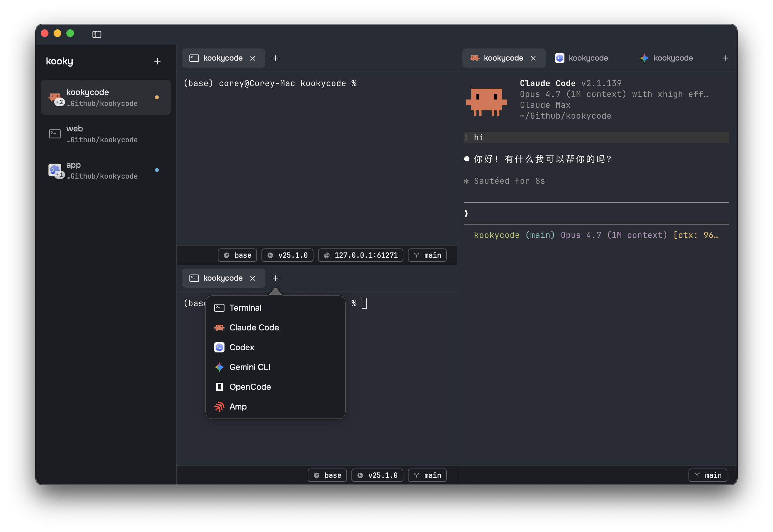Choose OpenCode from the new tab menu
Viewport: 773px width, 532px height.
(275, 387)
